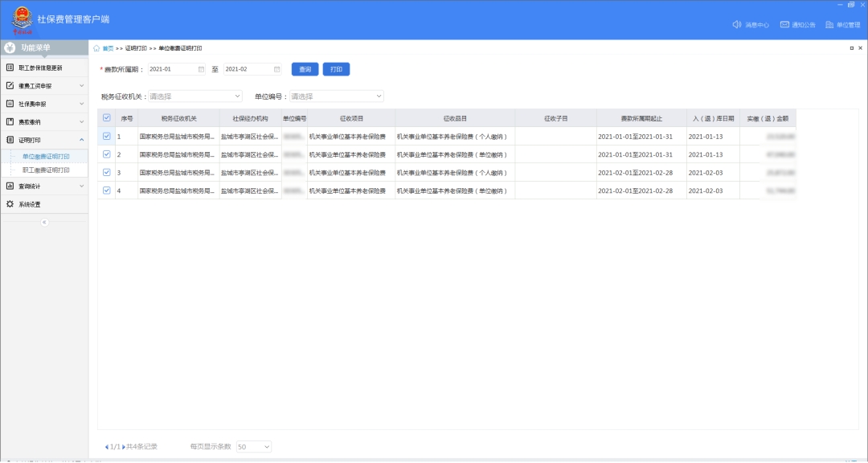Click the 通知公告 envelope icon
Viewport: 868px width, 463px height.
pyautogui.click(x=784, y=25)
